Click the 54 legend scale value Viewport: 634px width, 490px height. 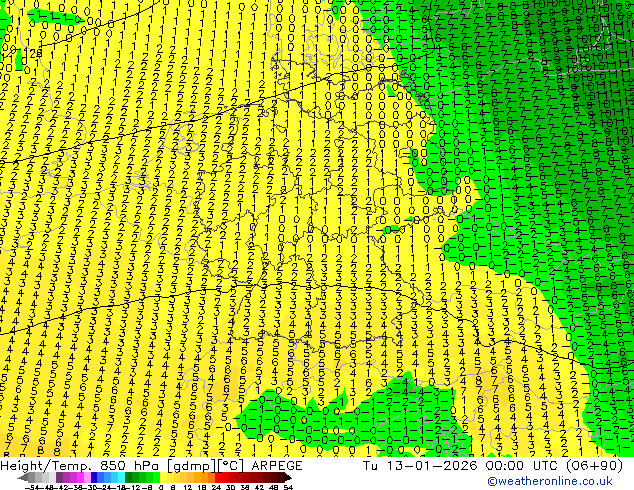[x=288, y=488]
